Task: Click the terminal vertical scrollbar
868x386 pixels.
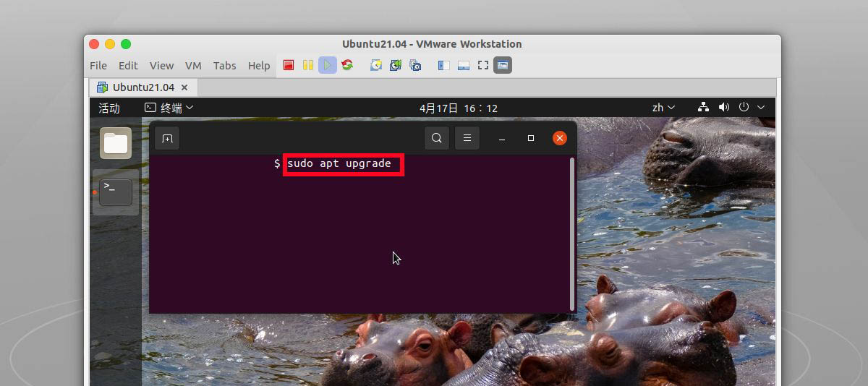Action: (x=573, y=233)
